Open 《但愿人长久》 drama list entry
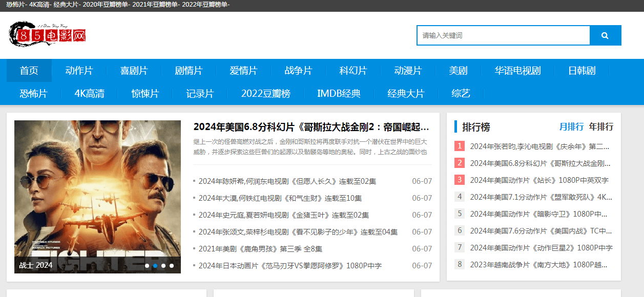The width and height of the screenshot is (644, 297). pos(287,181)
